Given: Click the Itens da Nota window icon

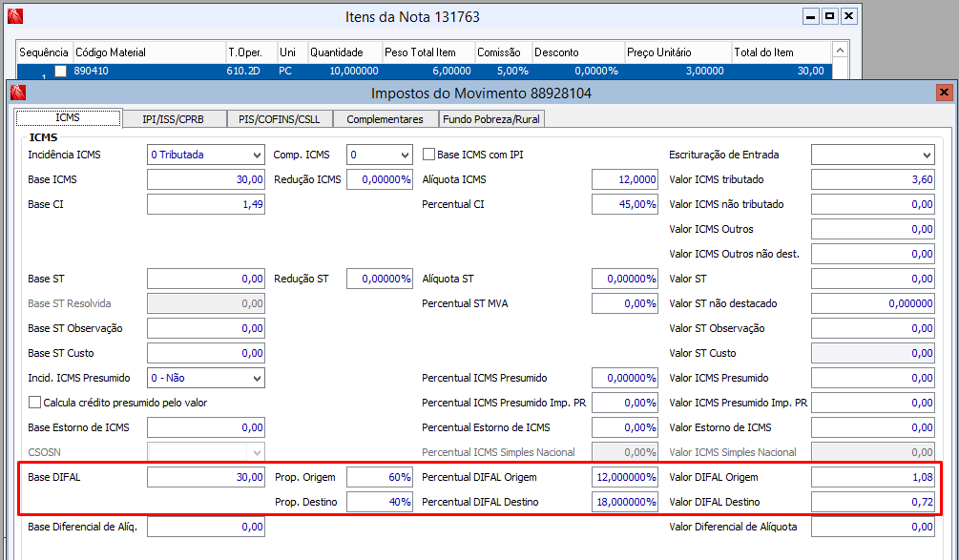Looking at the screenshot, I should [17, 16].
